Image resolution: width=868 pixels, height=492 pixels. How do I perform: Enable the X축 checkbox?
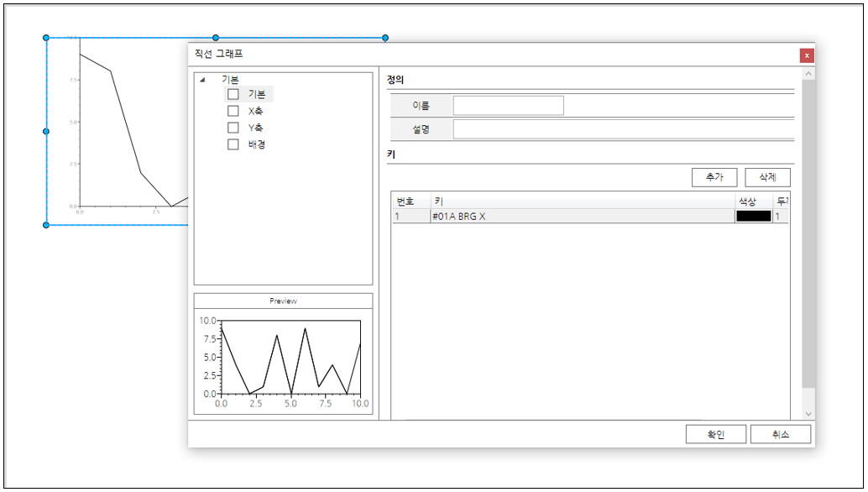tap(233, 111)
